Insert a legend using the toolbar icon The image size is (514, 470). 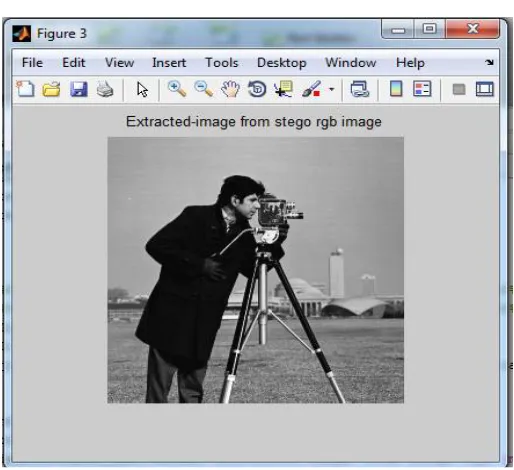click(422, 89)
